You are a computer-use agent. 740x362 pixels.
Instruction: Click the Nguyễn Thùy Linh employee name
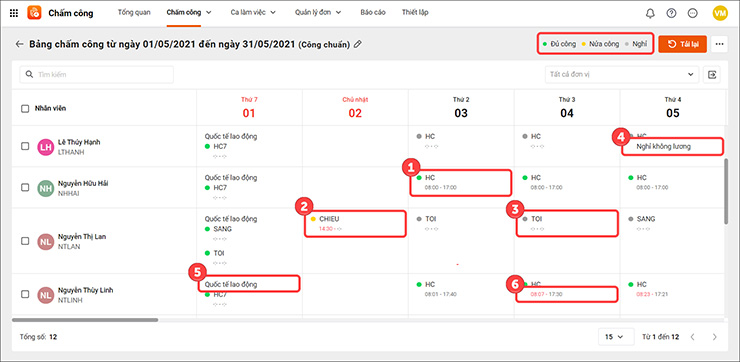coord(85,290)
